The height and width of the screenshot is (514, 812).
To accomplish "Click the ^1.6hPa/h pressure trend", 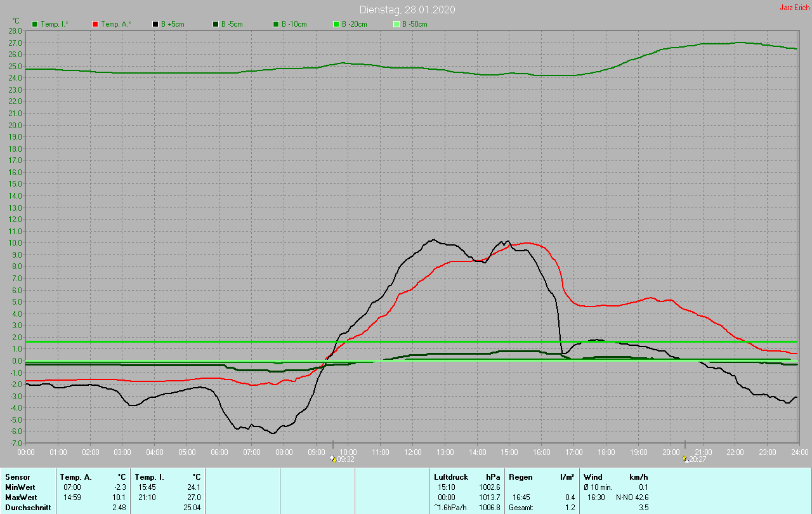I will click(451, 507).
